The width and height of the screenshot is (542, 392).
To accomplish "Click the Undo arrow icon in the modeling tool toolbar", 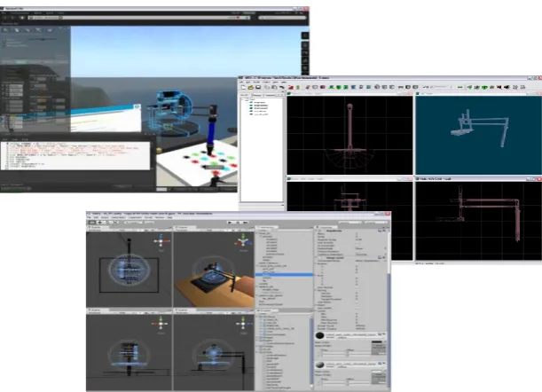I will [282, 87].
